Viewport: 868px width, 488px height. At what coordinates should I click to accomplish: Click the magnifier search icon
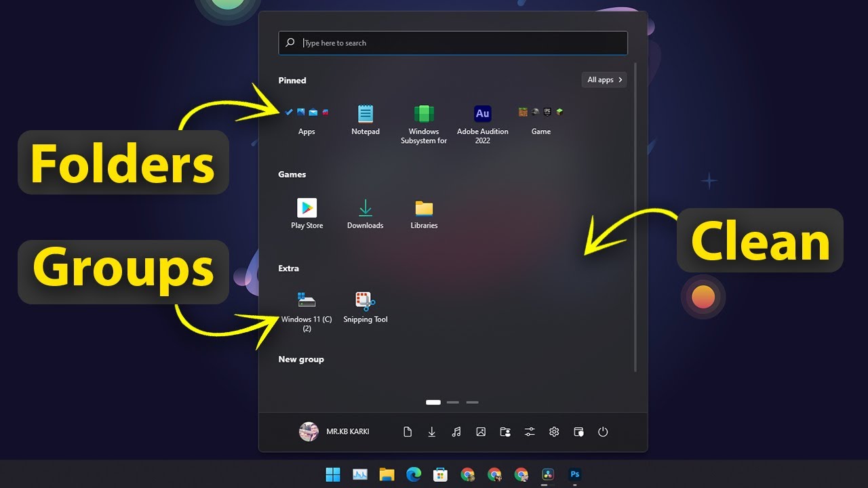(x=290, y=43)
